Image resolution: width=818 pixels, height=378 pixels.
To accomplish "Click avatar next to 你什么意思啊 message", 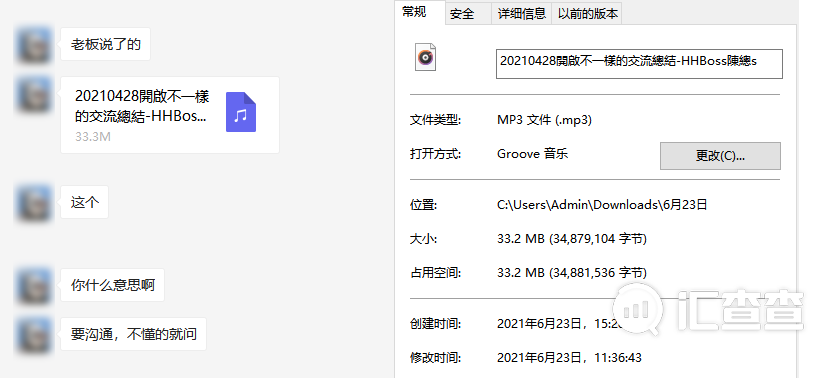I will (33, 286).
